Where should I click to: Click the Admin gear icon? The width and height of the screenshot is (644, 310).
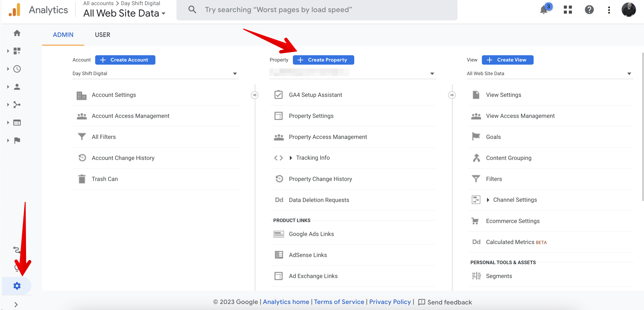click(17, 286)
